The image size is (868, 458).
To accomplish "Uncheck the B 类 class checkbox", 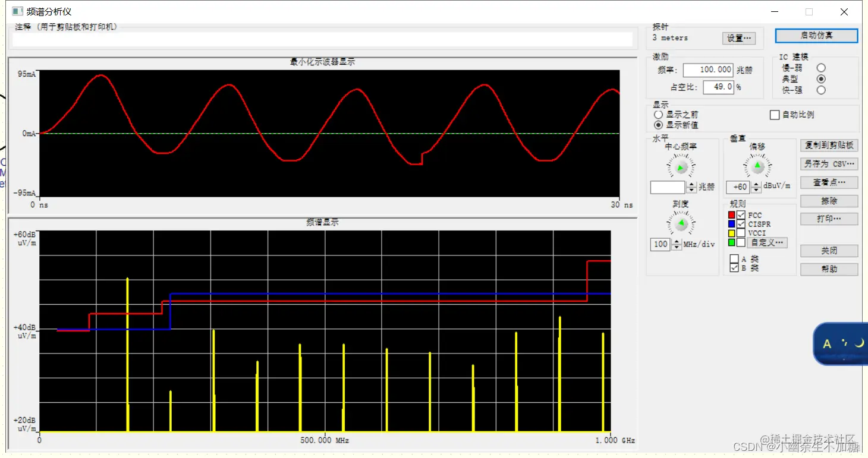I will (734, 268).
